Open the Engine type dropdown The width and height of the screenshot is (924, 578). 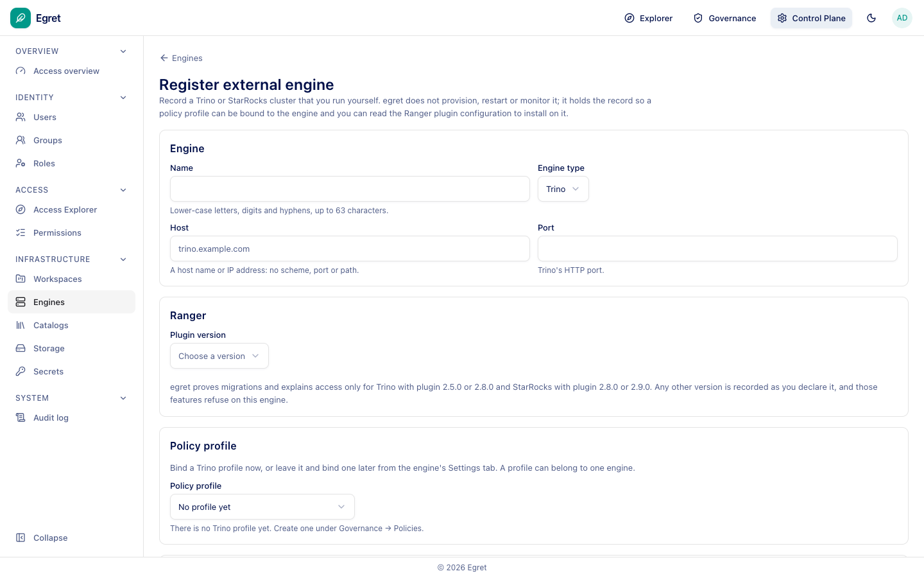pos(563,189)
